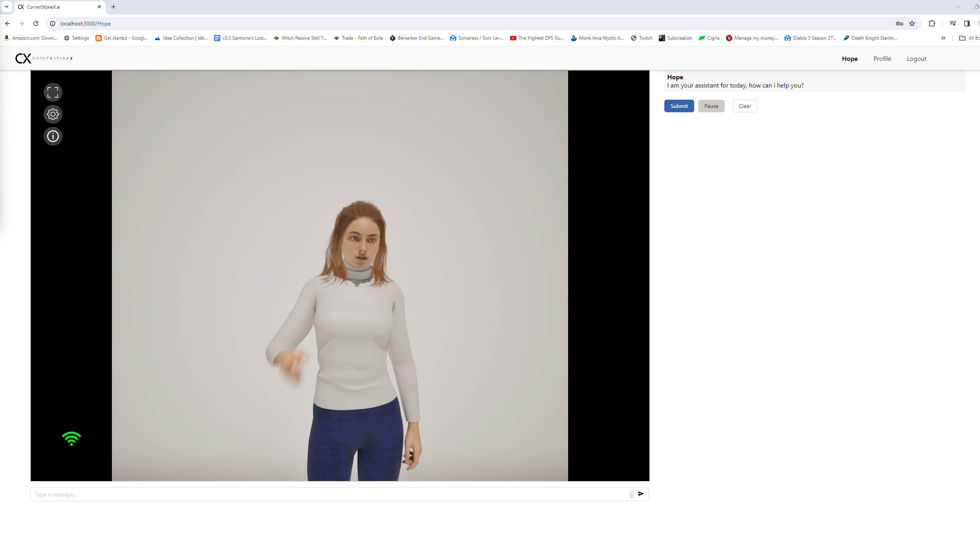Viewport: 980px width, 540px height.
Task: Expand the hidden bookmarks overflow chevron
Action: tap(943, 38)
